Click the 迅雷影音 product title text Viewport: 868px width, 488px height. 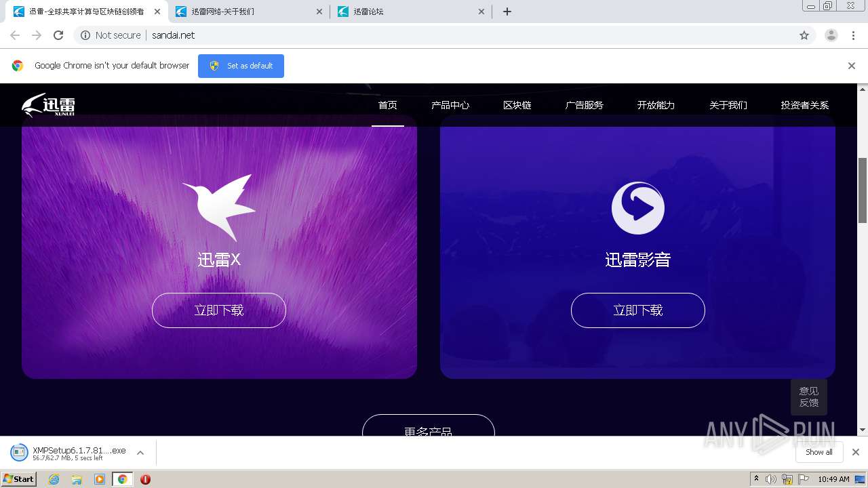638,260
